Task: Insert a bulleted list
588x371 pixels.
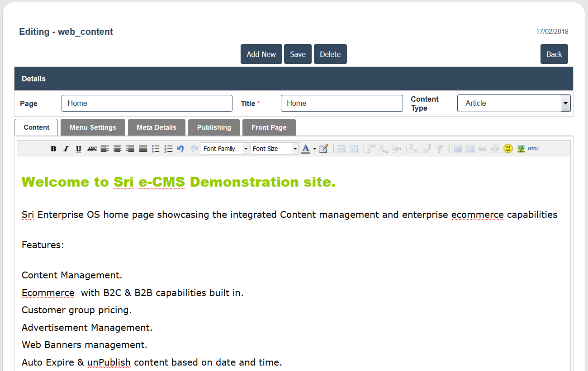Action: click(x=156, y=149)
